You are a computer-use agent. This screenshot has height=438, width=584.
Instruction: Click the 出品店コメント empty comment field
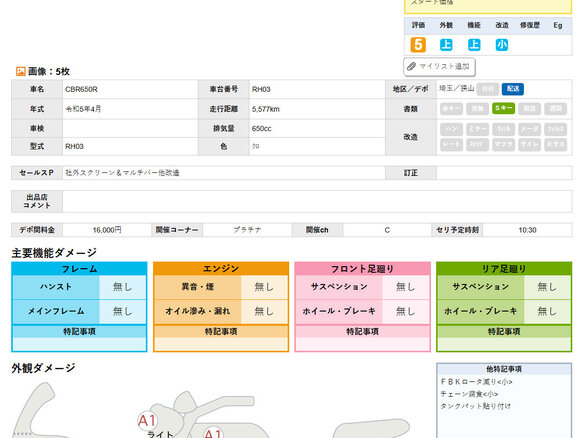(x=317, y=201)
